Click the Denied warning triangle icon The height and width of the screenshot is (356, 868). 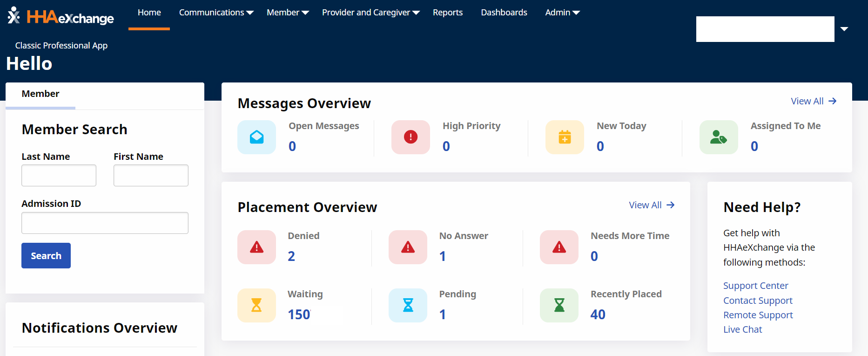256,247
